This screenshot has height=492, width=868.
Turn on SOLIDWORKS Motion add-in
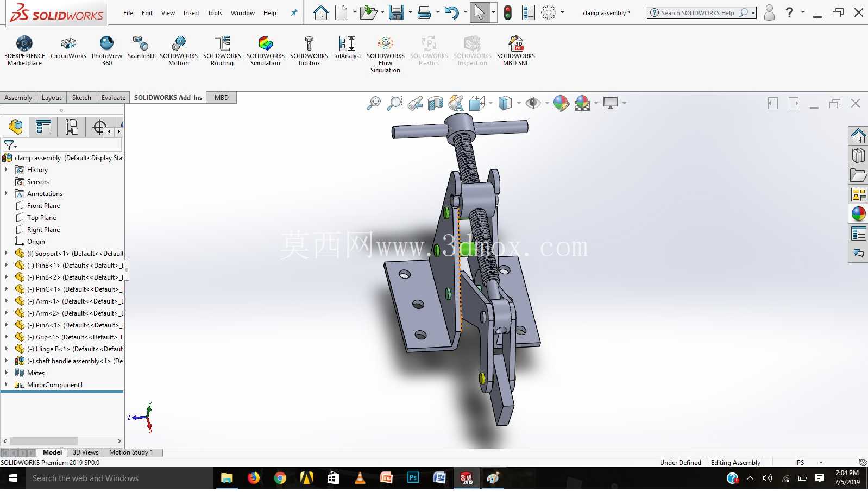tap(179, 51)
